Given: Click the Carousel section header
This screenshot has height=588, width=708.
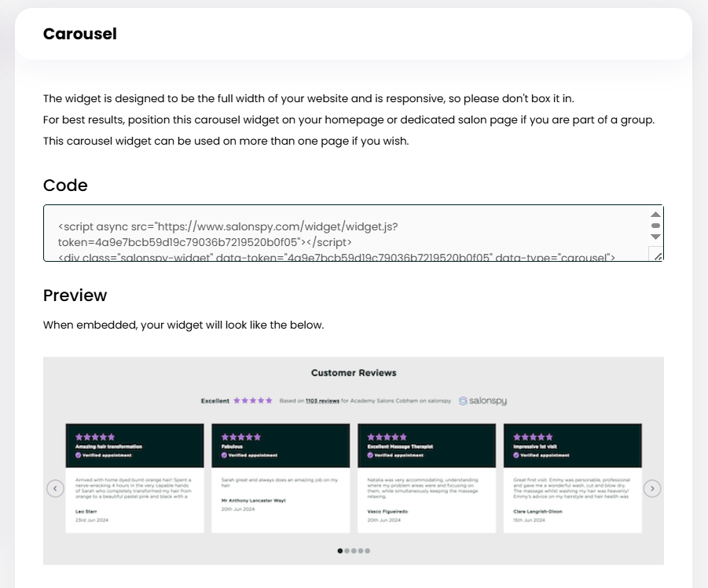Looking at the screenshot, I should click(x=80, y=34).
